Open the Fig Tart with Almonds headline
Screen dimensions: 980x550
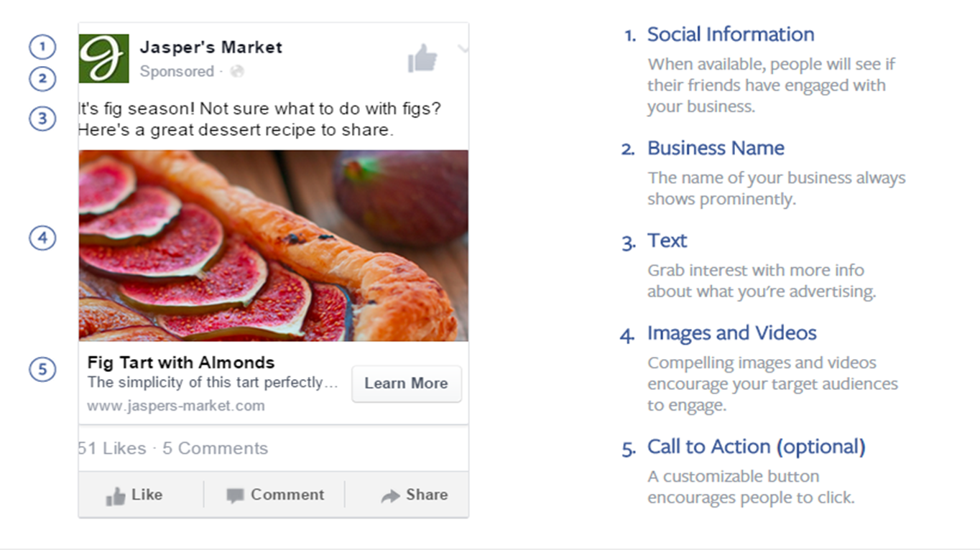coord(181,363)
